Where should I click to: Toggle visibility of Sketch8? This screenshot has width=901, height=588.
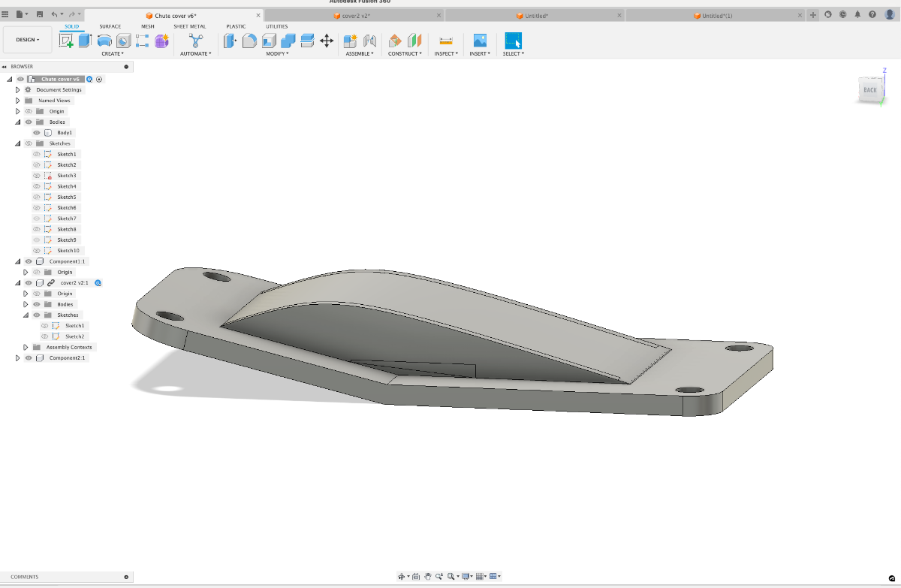click(x=36, y=229)
